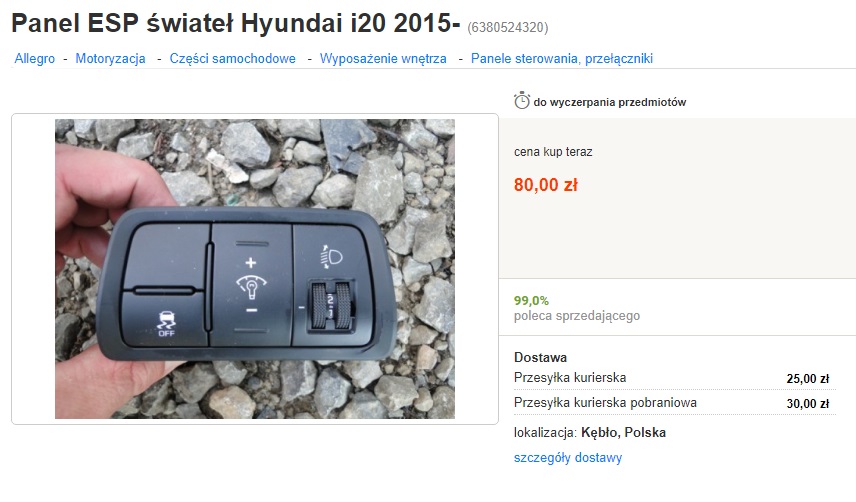Open Panele sterowania, przełączniki category

(562, 58)
